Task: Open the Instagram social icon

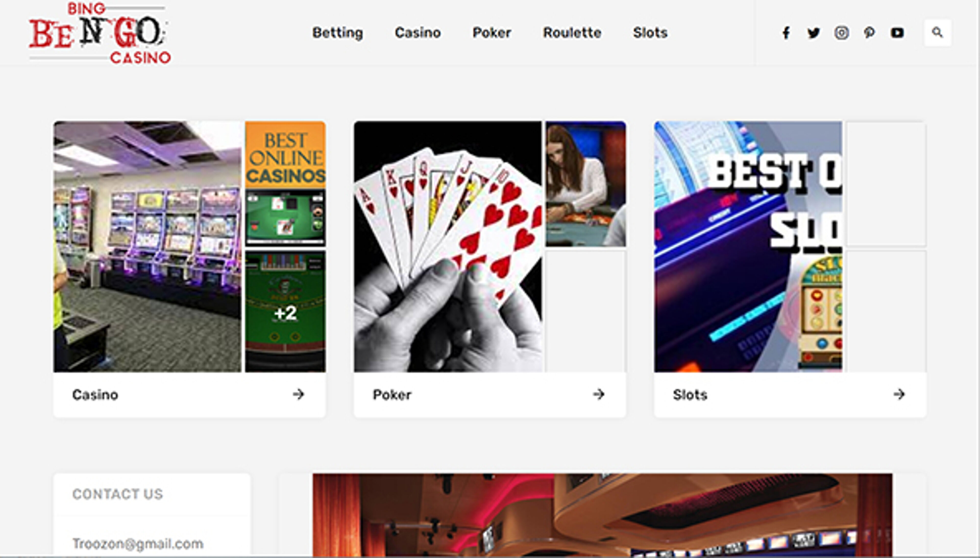Action: 841,33
